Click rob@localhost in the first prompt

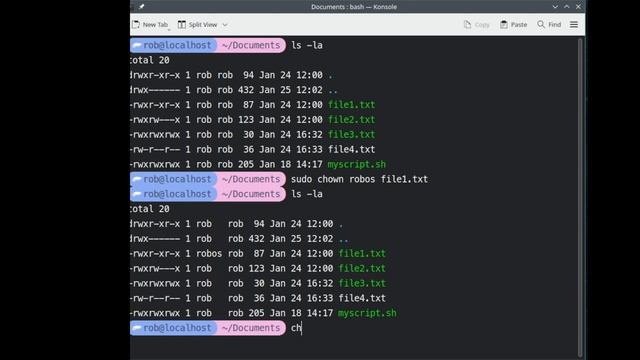(x=177, y=45)
